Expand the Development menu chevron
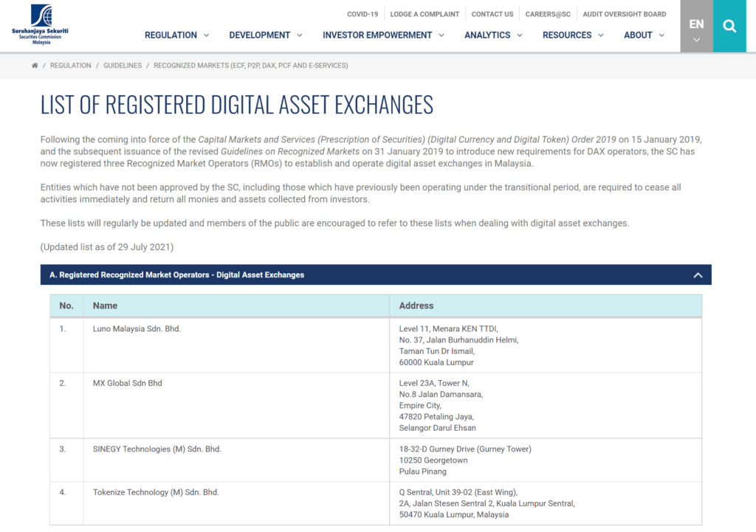The image size is (756, 532). pos(300,35)
